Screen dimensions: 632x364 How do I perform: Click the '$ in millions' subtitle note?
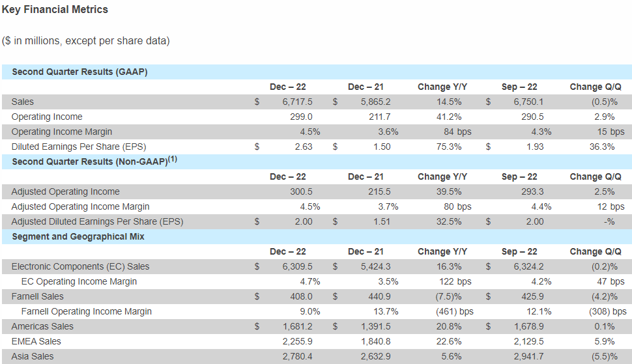[x=86, y=41]
